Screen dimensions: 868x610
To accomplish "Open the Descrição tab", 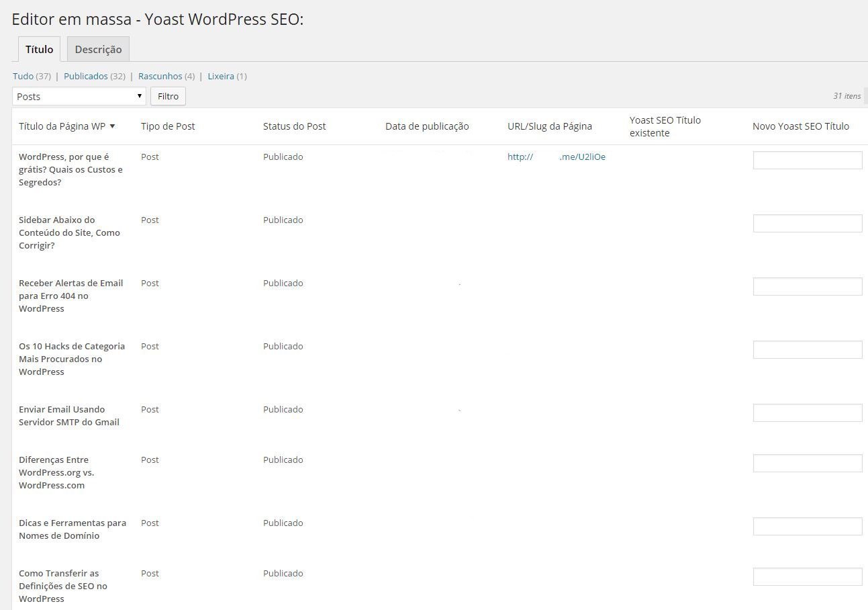I will (98, 49).
